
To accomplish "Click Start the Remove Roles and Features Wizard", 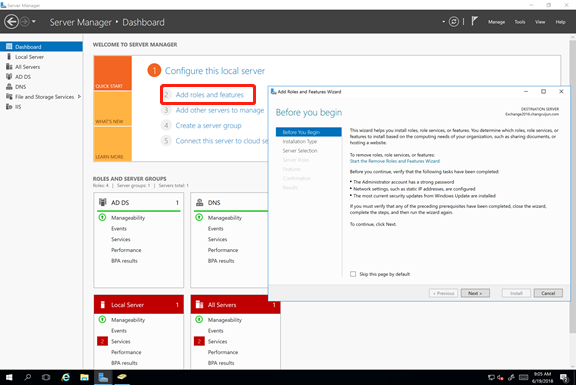I will click(x=394, y=161).
